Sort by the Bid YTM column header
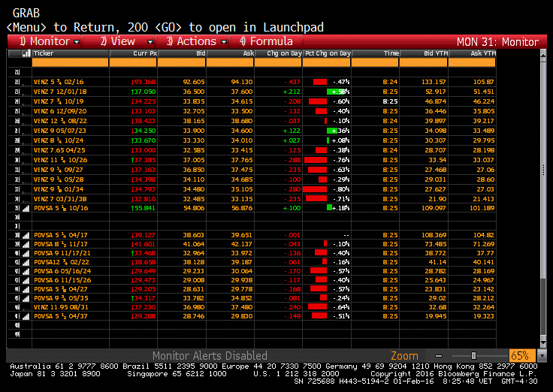This screenshot has width=553, height=392. coord(424,53)
